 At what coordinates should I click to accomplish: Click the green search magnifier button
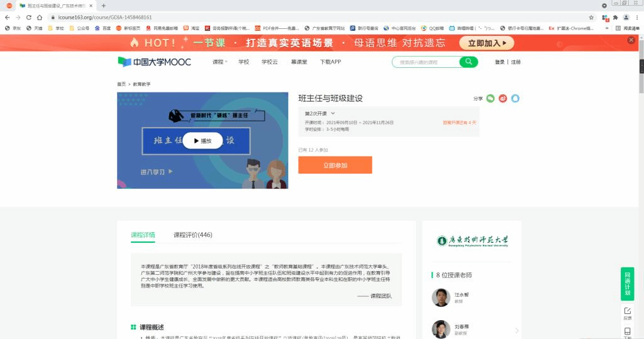[469, 62]
